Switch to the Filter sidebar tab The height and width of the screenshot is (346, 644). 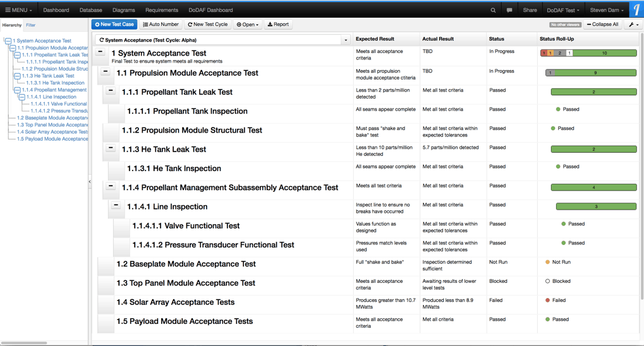31,25
